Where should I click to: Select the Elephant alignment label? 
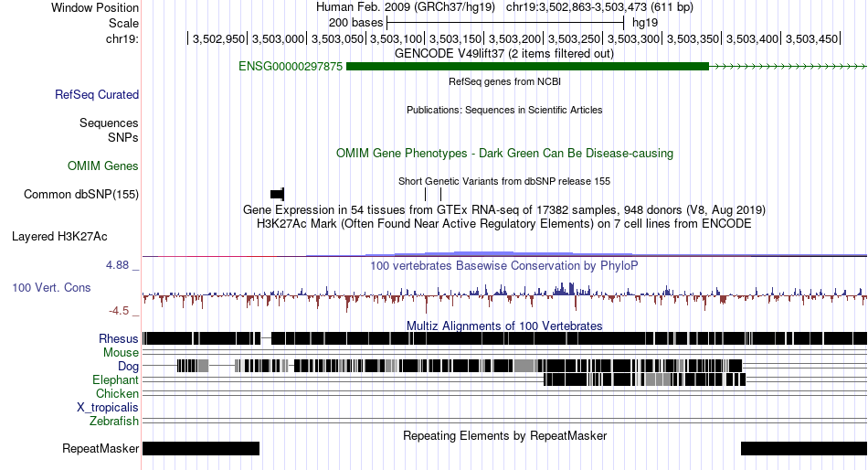coord(115,379)
